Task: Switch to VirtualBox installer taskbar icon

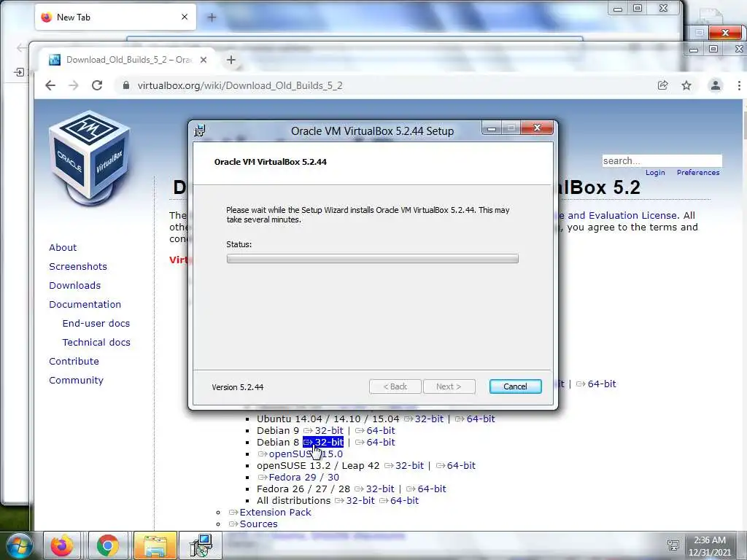Action: [x=201, y=545]
